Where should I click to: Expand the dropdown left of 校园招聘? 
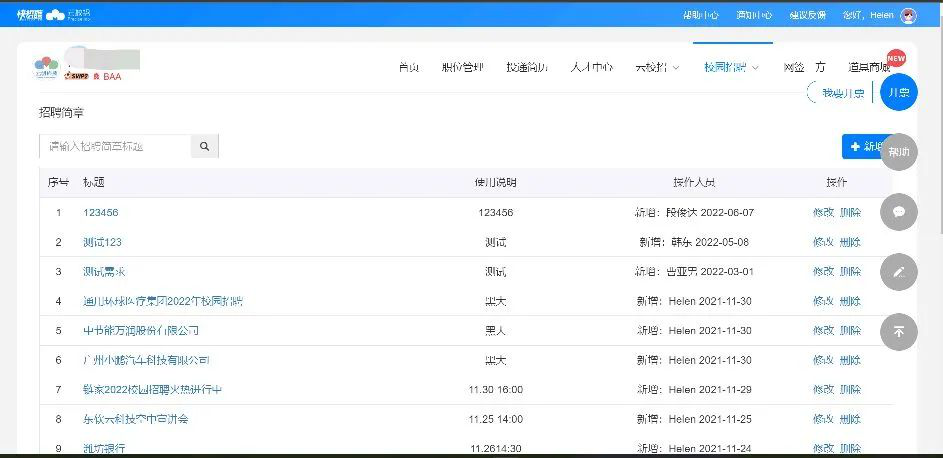[657, 68]
